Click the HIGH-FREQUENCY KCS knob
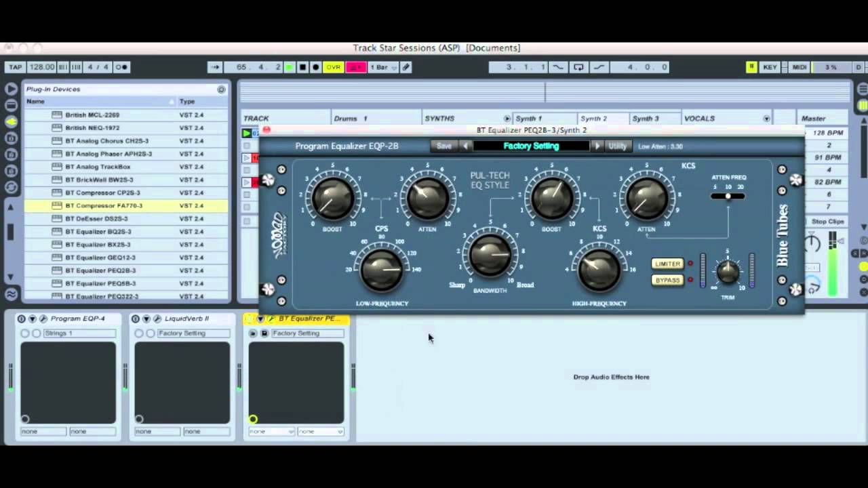The image size is (868, 488). [599, 269]
